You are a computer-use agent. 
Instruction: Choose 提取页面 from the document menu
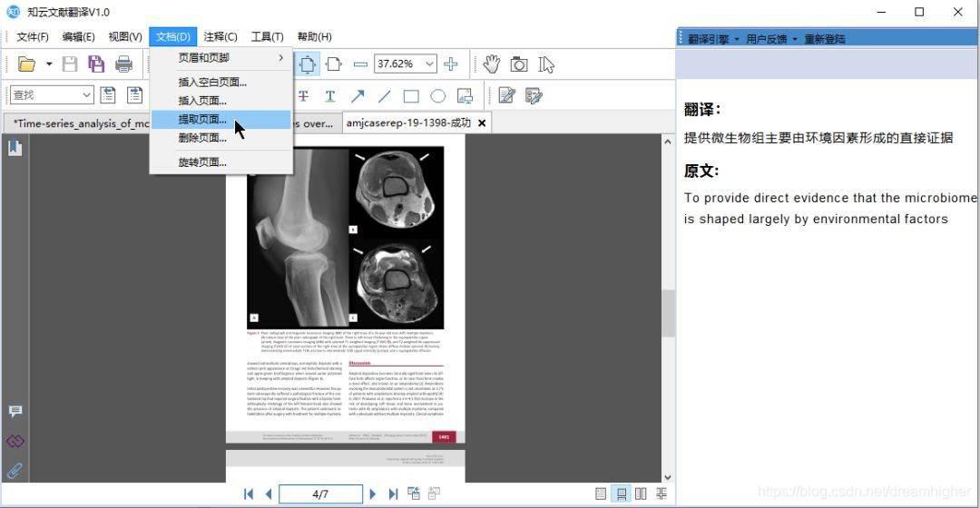click(202, 119)
